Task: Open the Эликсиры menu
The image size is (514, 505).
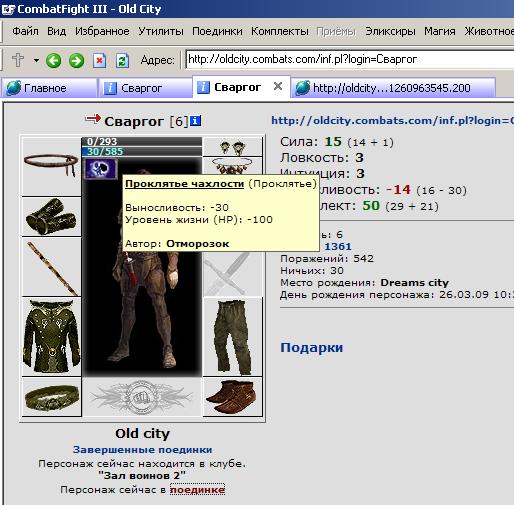Action: (x=390, y=31)
